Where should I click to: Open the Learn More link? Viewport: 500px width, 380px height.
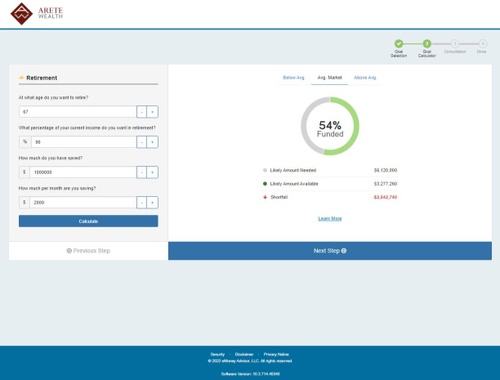click(x=330, y=219)
